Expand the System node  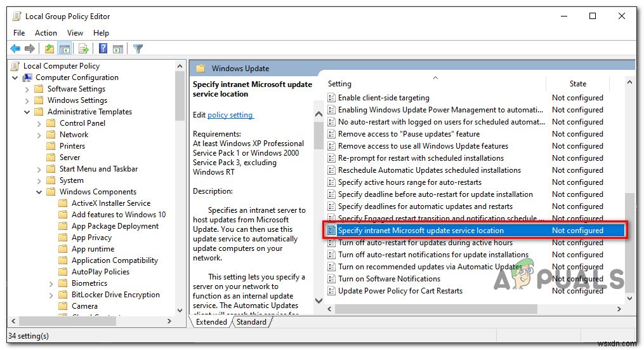39,180
